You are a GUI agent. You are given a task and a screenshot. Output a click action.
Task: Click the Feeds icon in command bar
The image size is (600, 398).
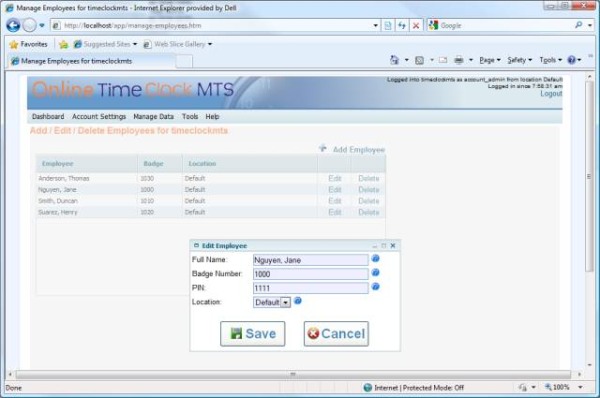click(419, 60)
